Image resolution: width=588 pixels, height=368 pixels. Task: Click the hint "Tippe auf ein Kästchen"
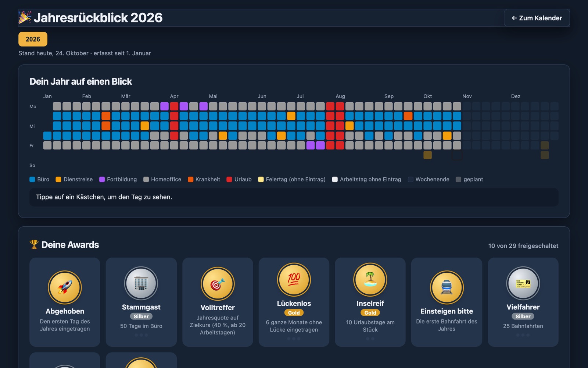point(104,197)
